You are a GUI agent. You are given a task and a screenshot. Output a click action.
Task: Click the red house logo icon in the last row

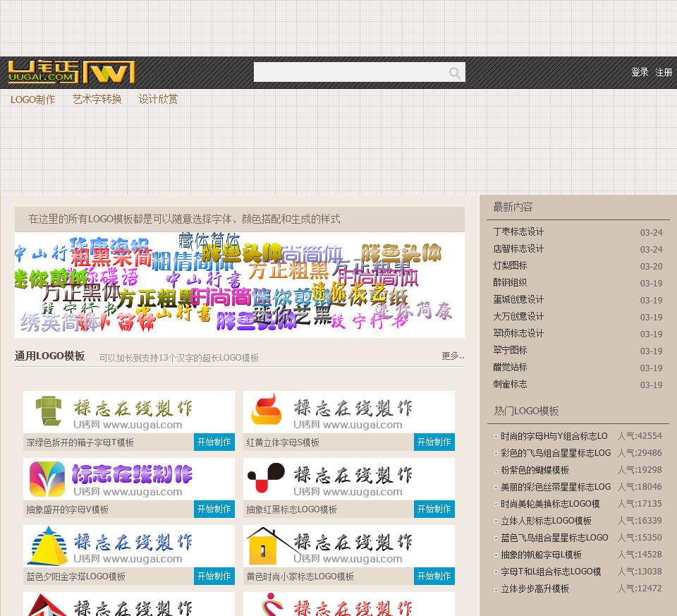pos(47,605)
